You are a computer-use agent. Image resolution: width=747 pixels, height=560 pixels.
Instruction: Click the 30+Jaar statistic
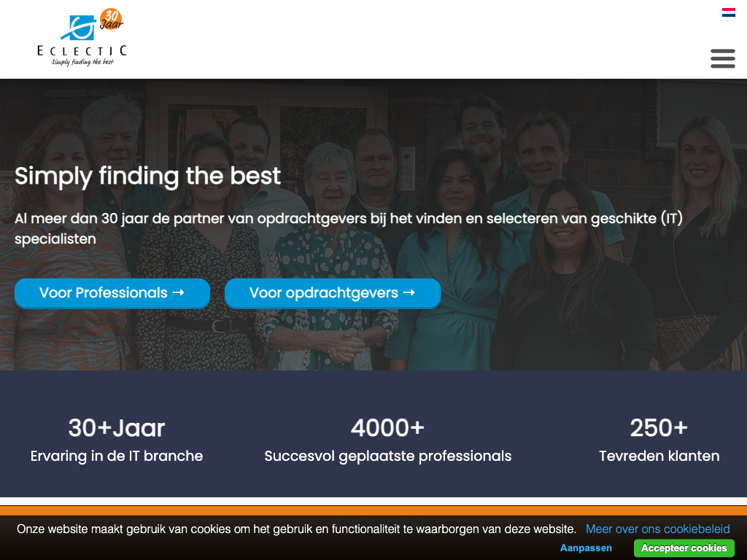[117, 427]
